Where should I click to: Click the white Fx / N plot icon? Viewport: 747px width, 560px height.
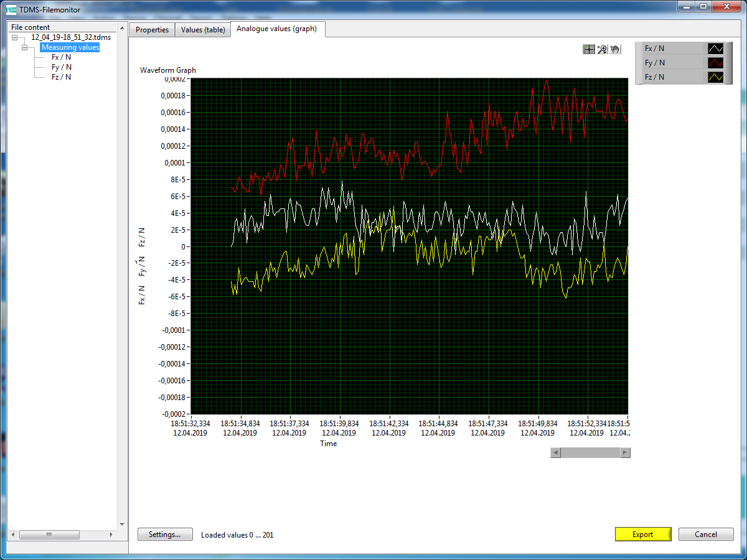[716, 49]
